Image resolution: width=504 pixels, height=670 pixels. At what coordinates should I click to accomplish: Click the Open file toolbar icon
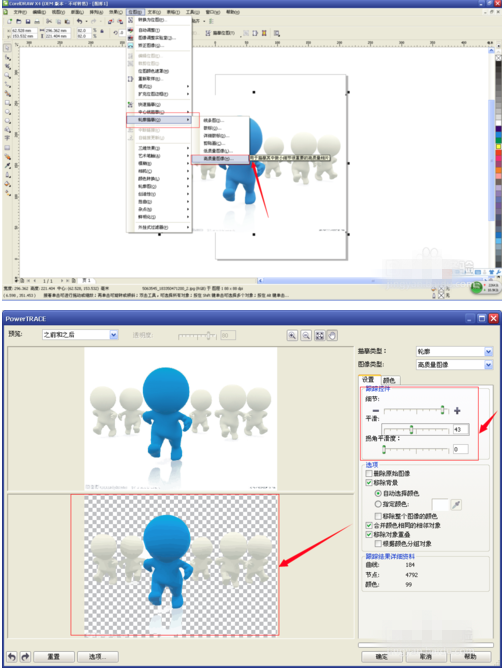18,21
